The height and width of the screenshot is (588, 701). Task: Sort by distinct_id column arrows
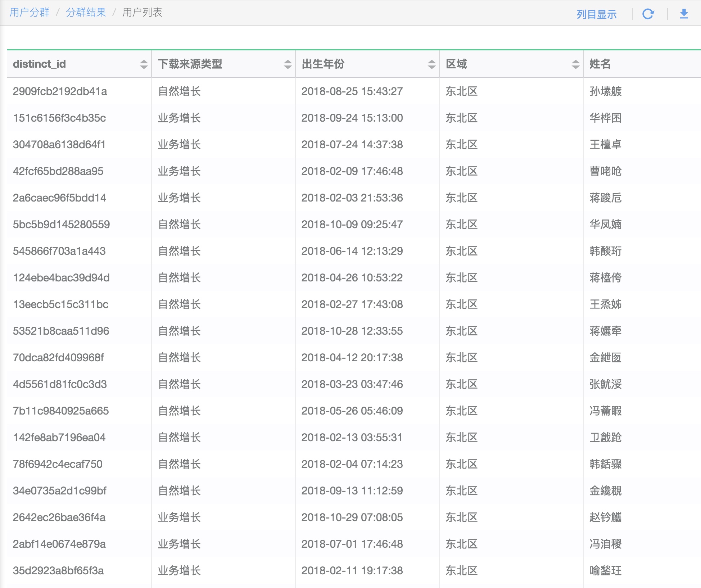click(x=144, y=64)
